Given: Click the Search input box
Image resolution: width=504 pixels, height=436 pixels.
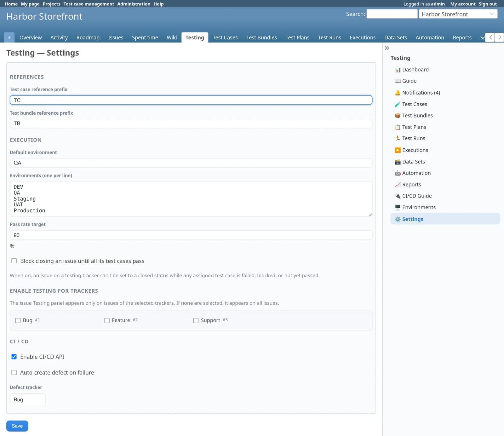Looking at the screenshot, I should pyautogui.click(x=392, y=14).
